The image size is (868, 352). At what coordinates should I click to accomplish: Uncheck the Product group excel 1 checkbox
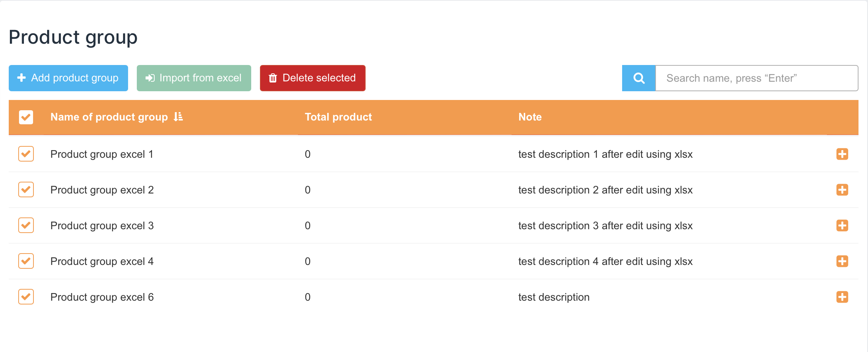(x=26, y=154)
